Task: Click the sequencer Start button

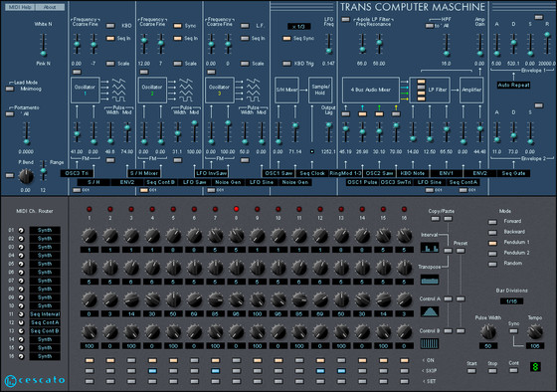Action: pos(471,371)
